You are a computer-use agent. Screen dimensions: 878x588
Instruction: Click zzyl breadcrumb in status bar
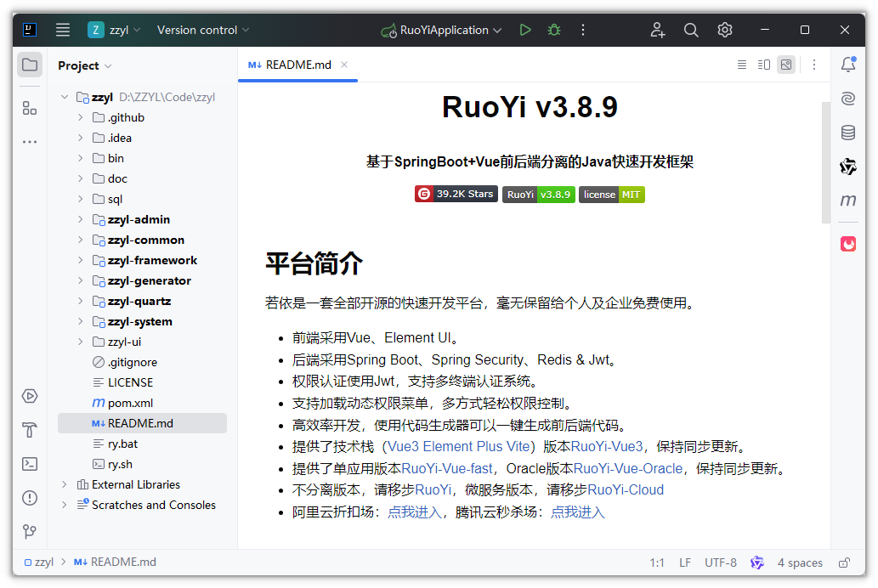click(39, 563)
